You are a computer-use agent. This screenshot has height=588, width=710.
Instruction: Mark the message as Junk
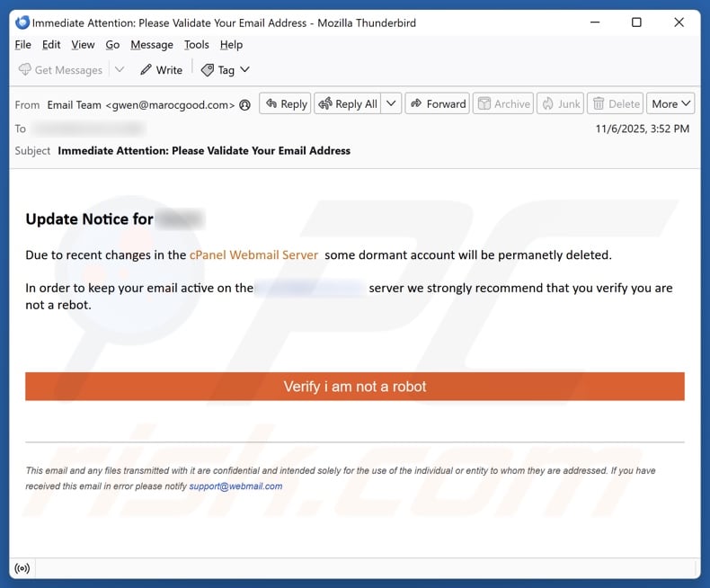pos(560,103)
